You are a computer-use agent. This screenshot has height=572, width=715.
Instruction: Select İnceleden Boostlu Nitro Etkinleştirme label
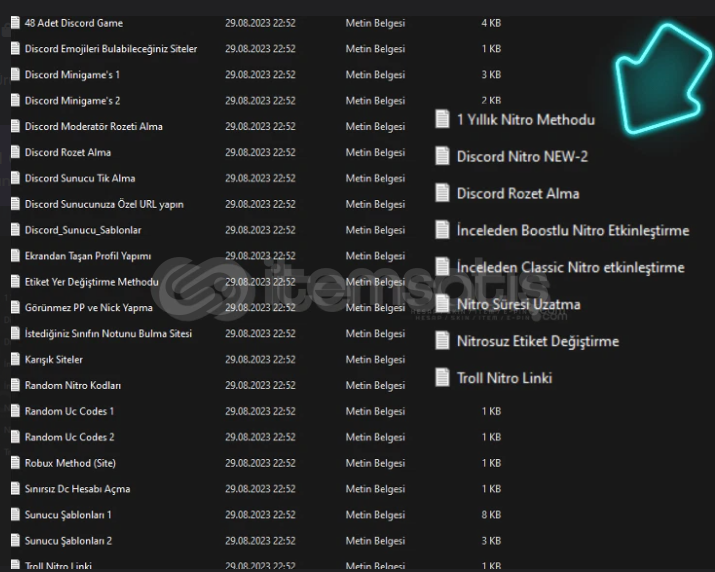tap(573, 230)
